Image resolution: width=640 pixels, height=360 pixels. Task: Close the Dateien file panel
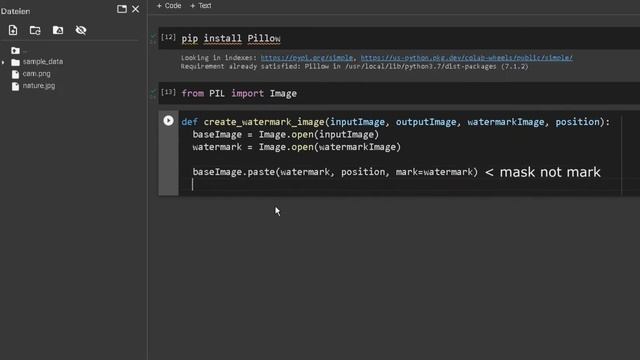click(x=136, y=9)
